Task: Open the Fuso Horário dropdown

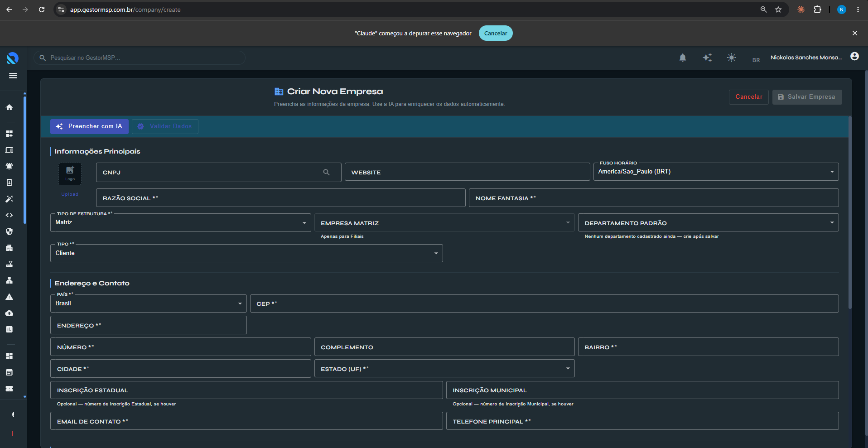Action: tap(716, 172)
